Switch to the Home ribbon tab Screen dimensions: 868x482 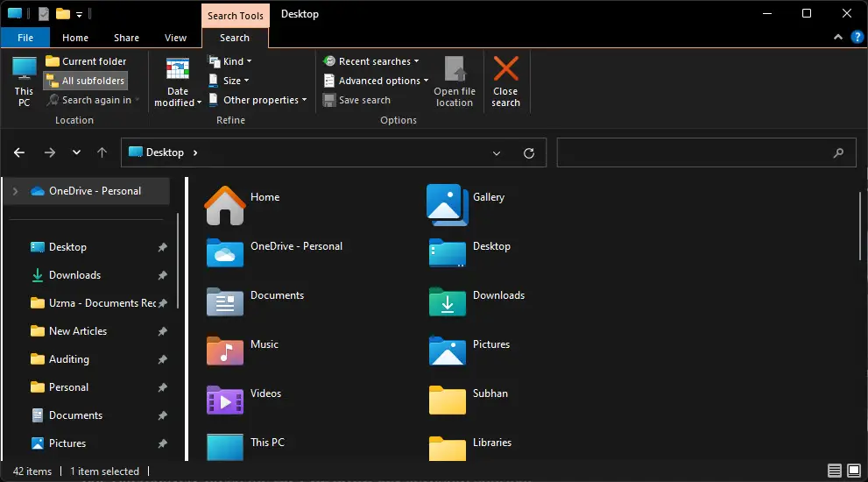click(75, 38)
